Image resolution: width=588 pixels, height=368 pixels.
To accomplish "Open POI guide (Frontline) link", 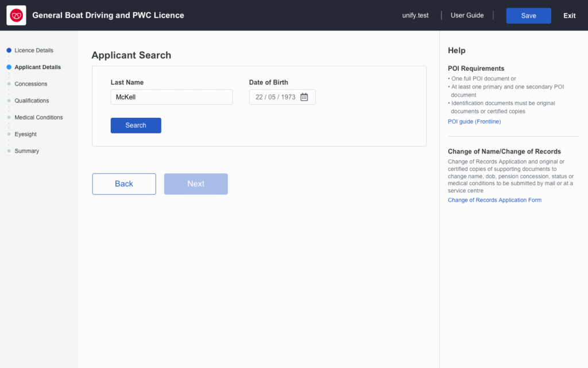I will (x=474, y=122).
